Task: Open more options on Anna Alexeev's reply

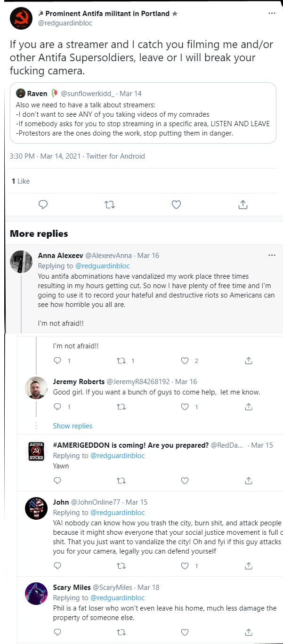Action: pos(272,255)
